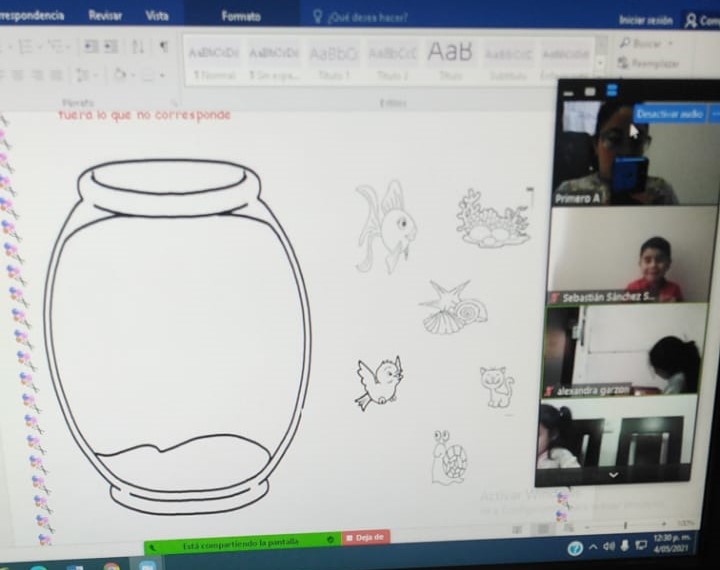Click the blue help circle tray icon

[575, 548]
